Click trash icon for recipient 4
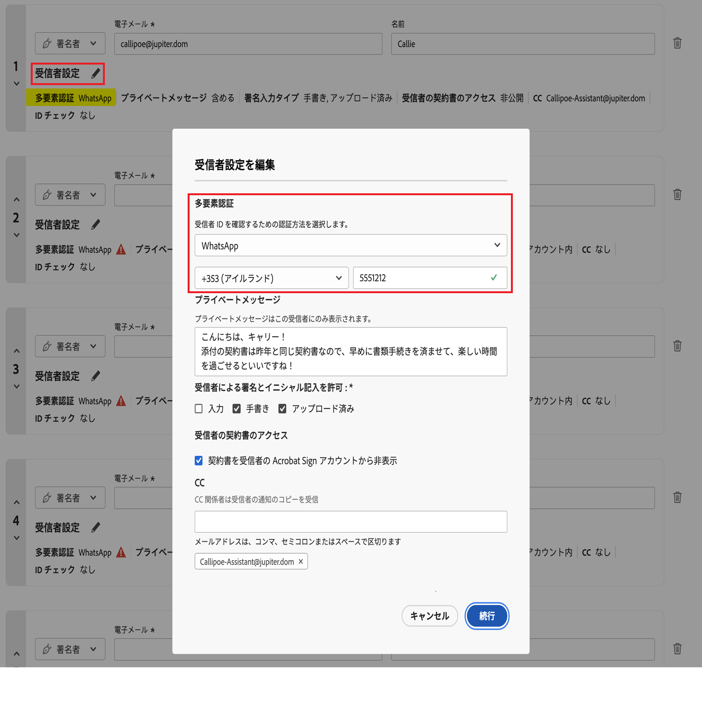 [x=677, y=497]
